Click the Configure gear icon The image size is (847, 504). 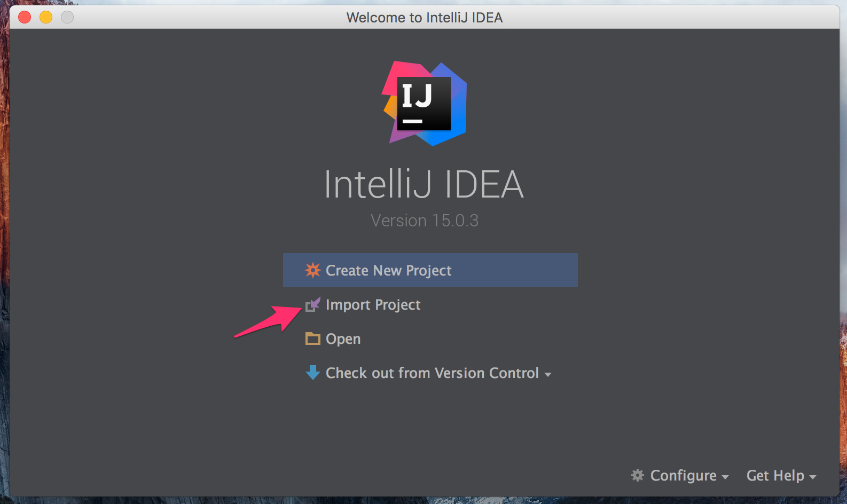pyautogui.click(x=638, y=475)
